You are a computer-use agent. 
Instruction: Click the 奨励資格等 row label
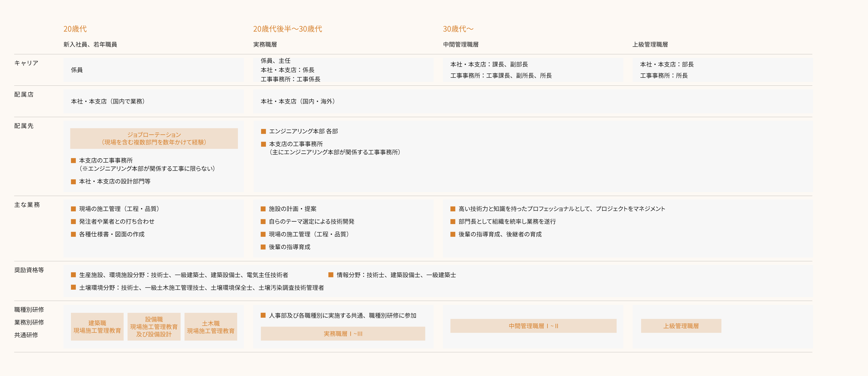coord(29,270)
